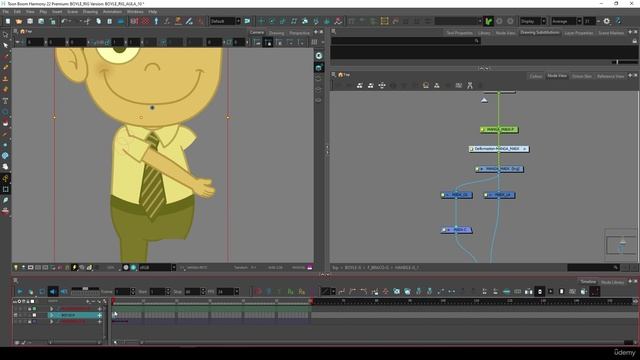The width and height of the screenshot is (640, 360).
Task: Expand the highlighted cyan timeline layer arrow
Action: (51, 316)
